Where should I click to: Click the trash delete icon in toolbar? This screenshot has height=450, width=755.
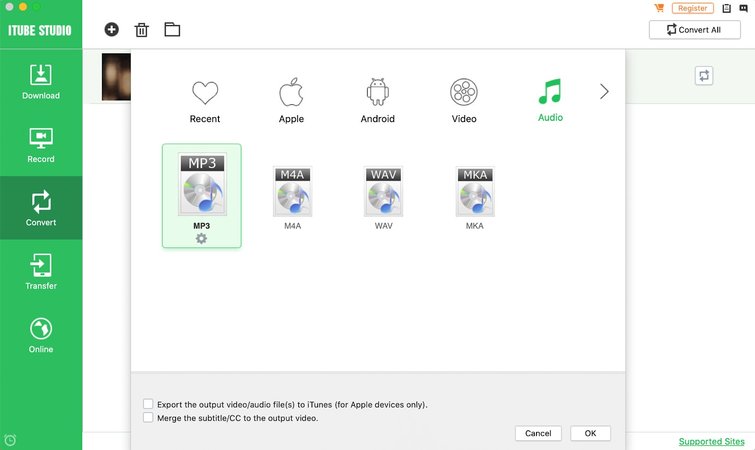(142, 30)
